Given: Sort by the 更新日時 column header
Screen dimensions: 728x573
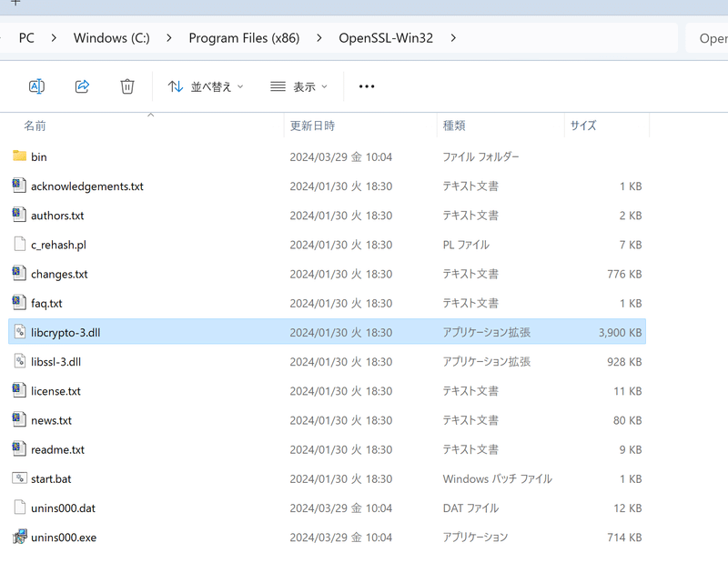Looking at the screenshot, I should click(x=312, y=126).
